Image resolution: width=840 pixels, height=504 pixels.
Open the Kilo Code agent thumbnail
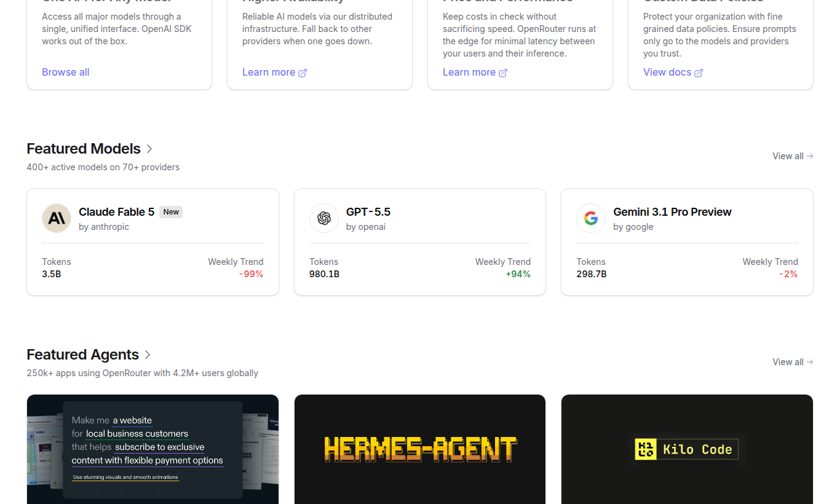tap(687, 449)
